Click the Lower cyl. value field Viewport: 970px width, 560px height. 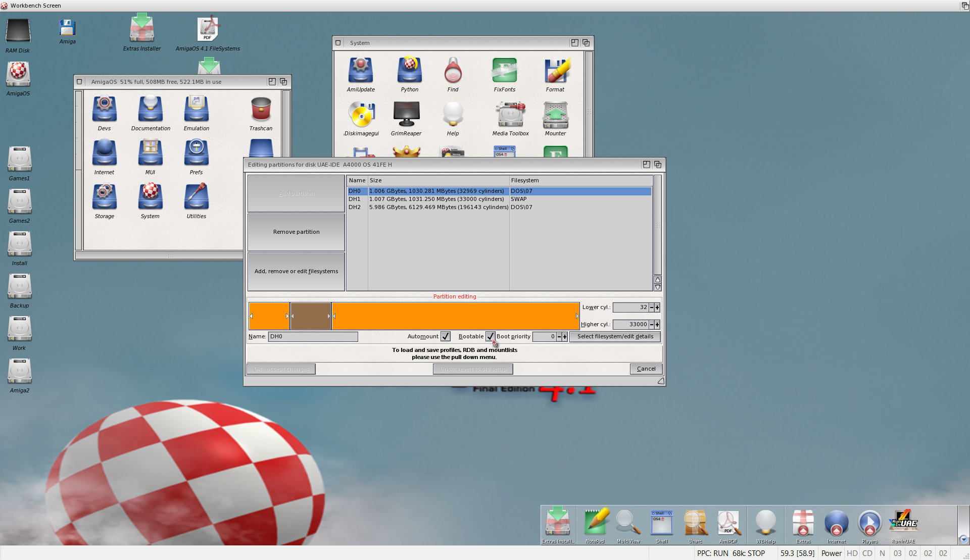[630, 308]
